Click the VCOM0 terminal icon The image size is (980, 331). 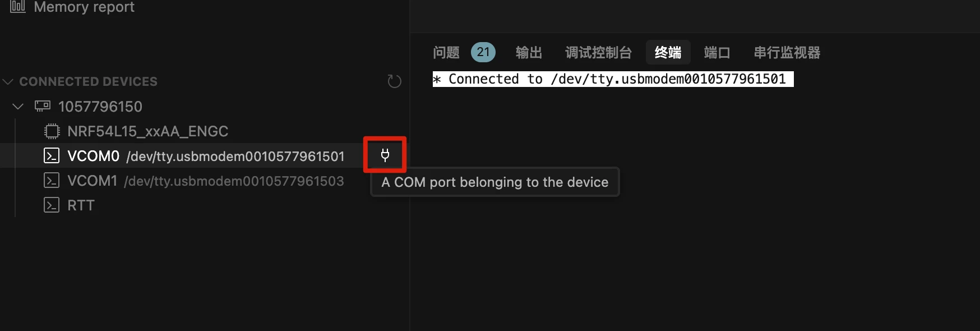(x=52, y=156)
